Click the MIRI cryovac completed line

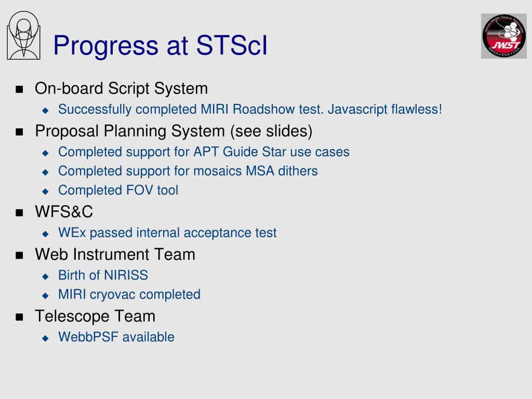tap(129, 295)
